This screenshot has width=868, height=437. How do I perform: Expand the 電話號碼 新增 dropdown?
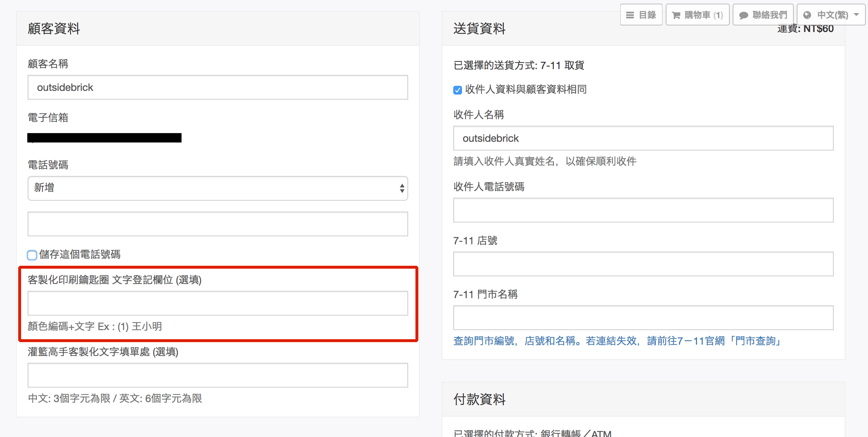point(218,188)
